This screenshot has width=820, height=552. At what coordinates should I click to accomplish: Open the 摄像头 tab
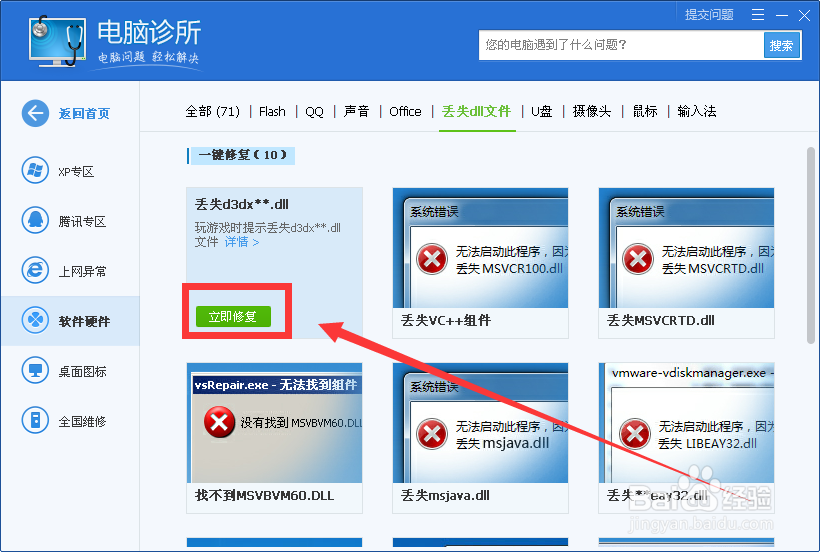pos(591,111)
